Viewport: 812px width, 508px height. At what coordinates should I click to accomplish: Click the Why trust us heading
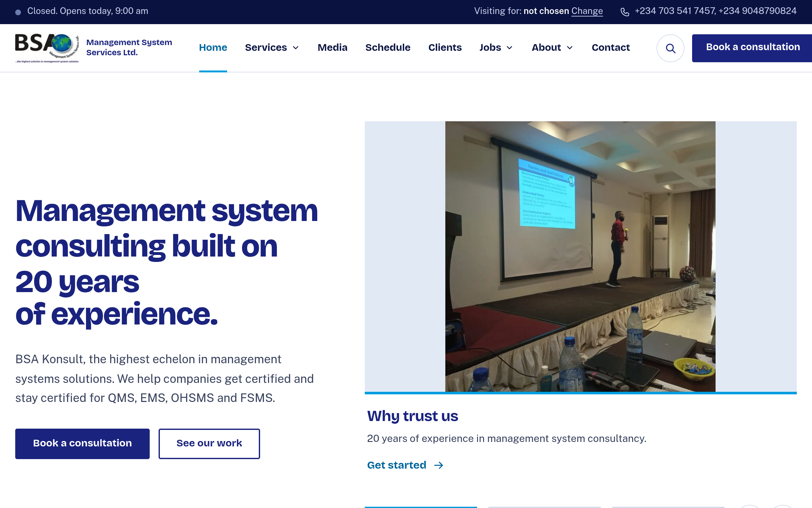[x=412, y=416]
